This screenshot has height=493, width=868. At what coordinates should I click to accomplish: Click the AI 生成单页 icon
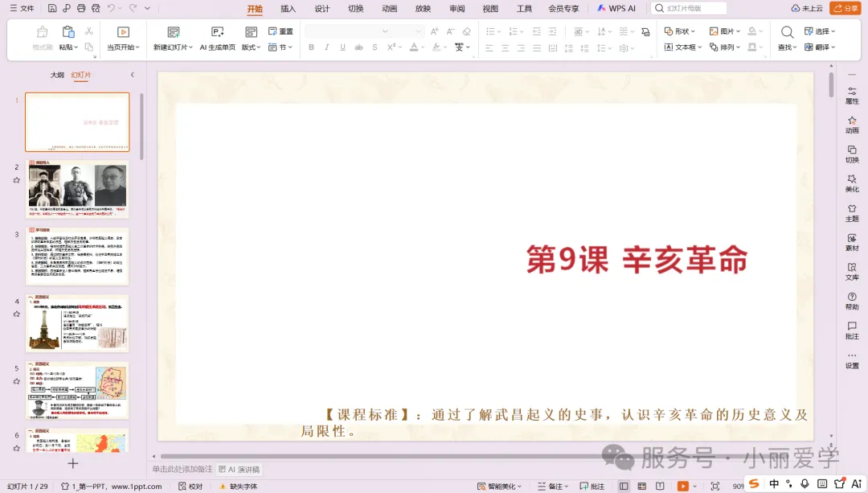coord(218,32)
